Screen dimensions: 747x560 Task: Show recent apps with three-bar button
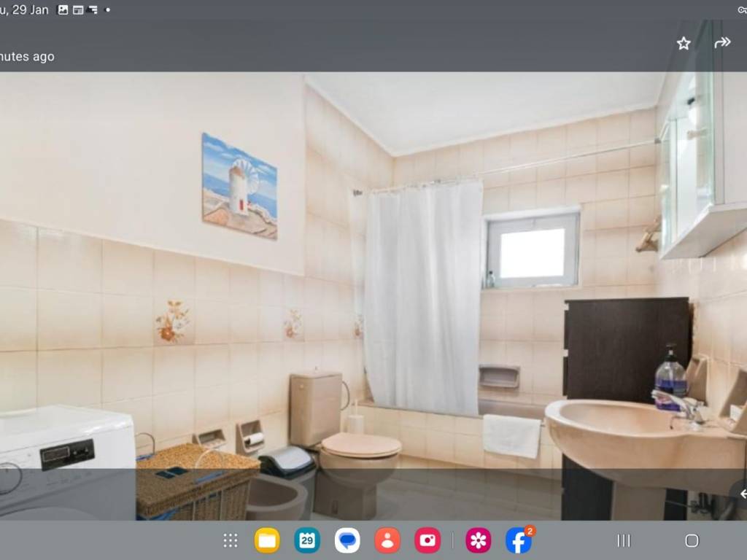coord(624,540)
